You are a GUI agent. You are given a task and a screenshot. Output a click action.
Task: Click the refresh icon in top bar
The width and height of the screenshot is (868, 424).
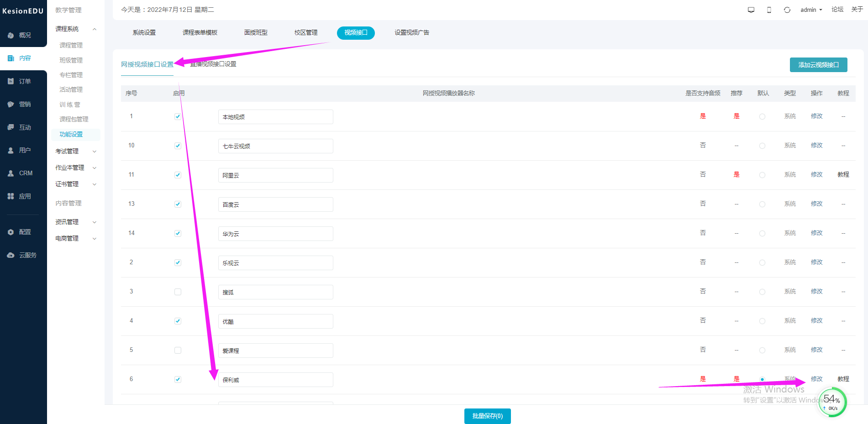pyautogui.click(x=787, y=10)
